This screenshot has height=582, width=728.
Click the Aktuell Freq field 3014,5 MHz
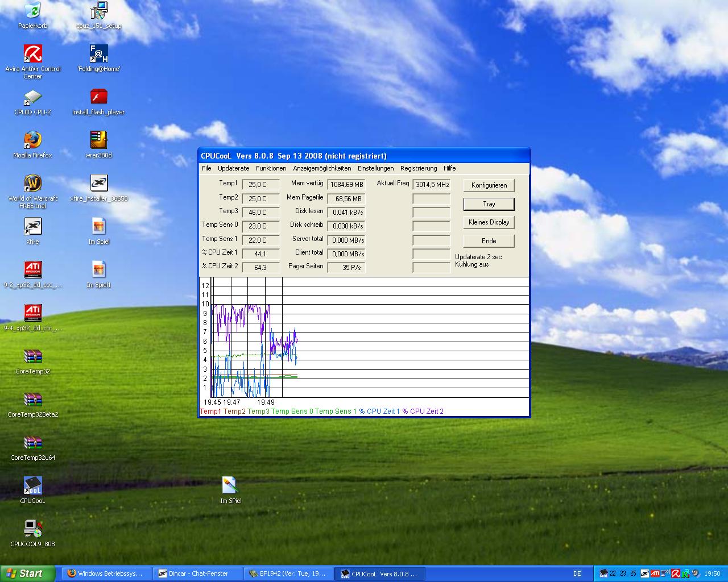[x=432, y=185]
